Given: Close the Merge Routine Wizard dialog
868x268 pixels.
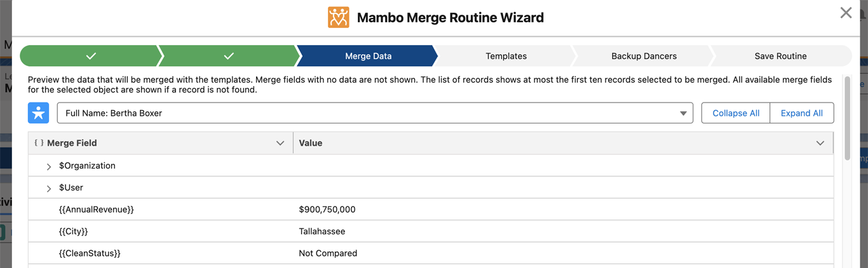Looking at the screenshot, I should tap(846, 13).
